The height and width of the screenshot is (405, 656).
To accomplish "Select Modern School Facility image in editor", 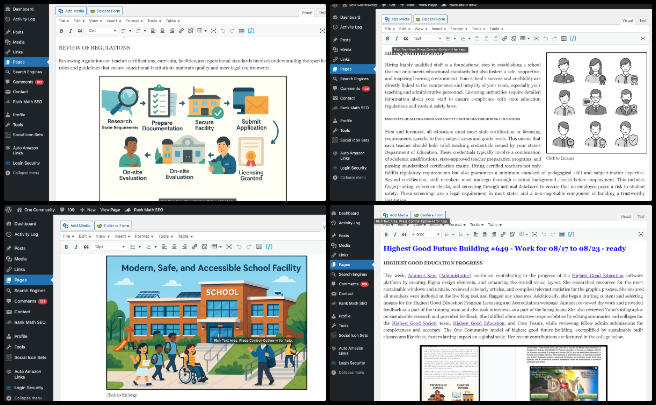I will [x=206, y=323].
